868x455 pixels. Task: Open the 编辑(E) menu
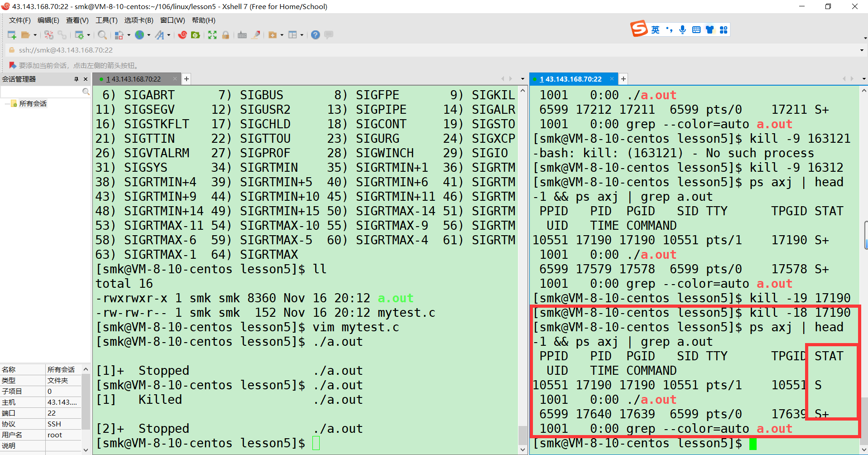[x=48, y=20]
